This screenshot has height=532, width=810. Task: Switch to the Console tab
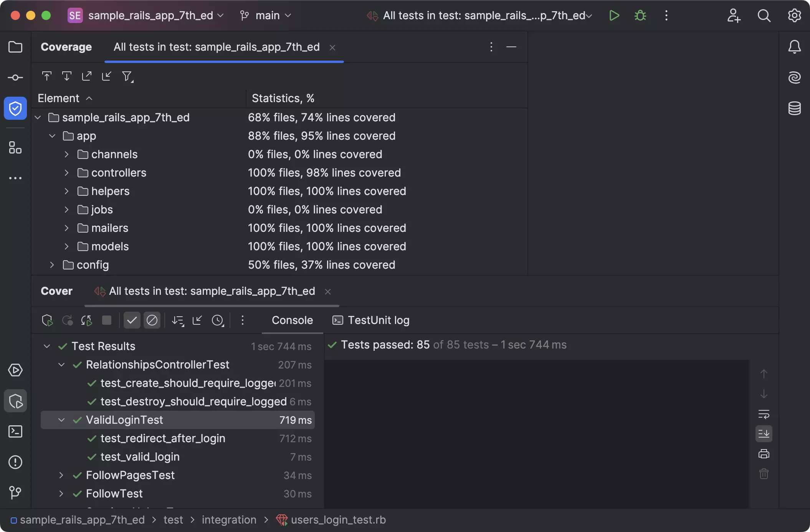tap(292, 320)
